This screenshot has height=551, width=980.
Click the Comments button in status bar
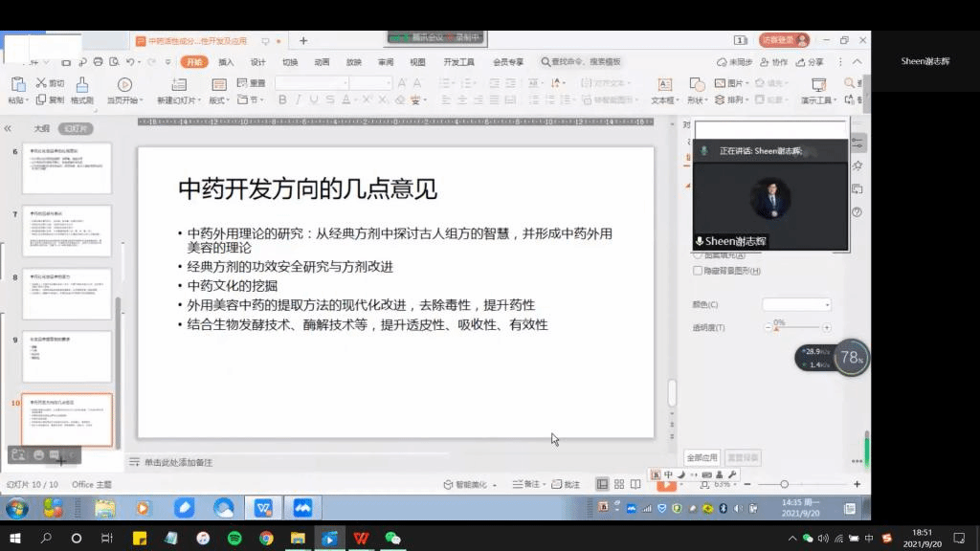566,484
